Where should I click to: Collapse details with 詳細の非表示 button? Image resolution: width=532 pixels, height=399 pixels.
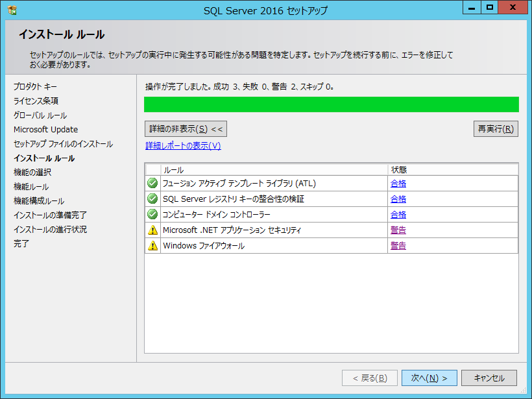[x=186, y=129]
